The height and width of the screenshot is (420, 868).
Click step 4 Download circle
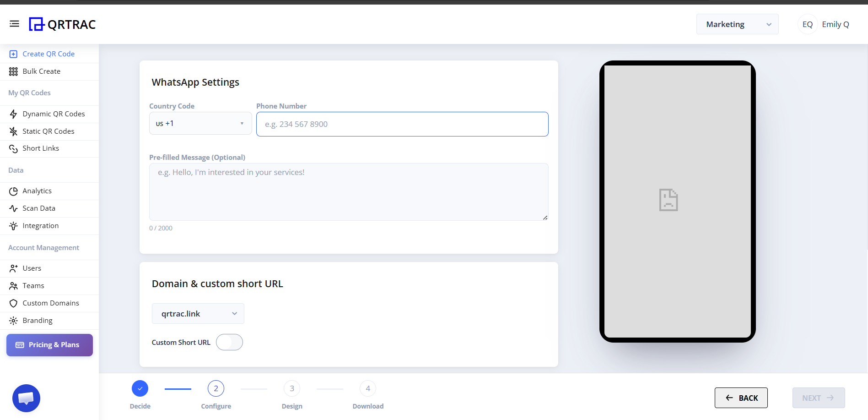368,388
